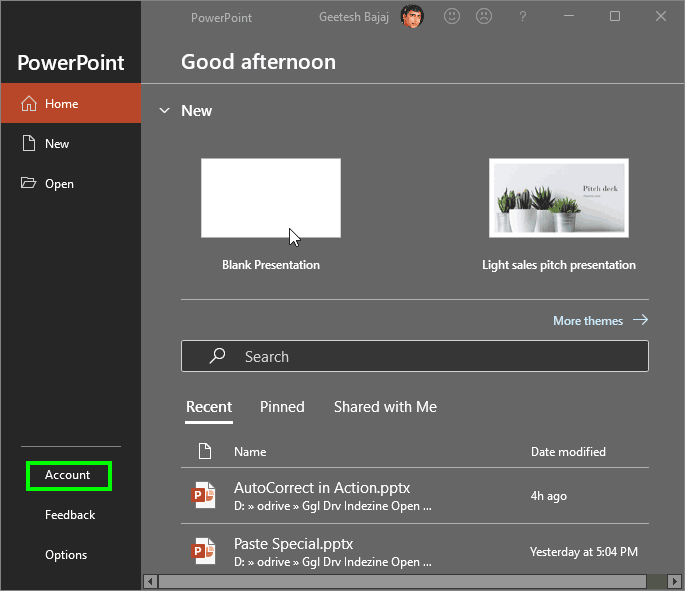Screen dimensions: 685x591
Task: Click the right arrow of horizontal scrollbar
Action: point(675,582)
